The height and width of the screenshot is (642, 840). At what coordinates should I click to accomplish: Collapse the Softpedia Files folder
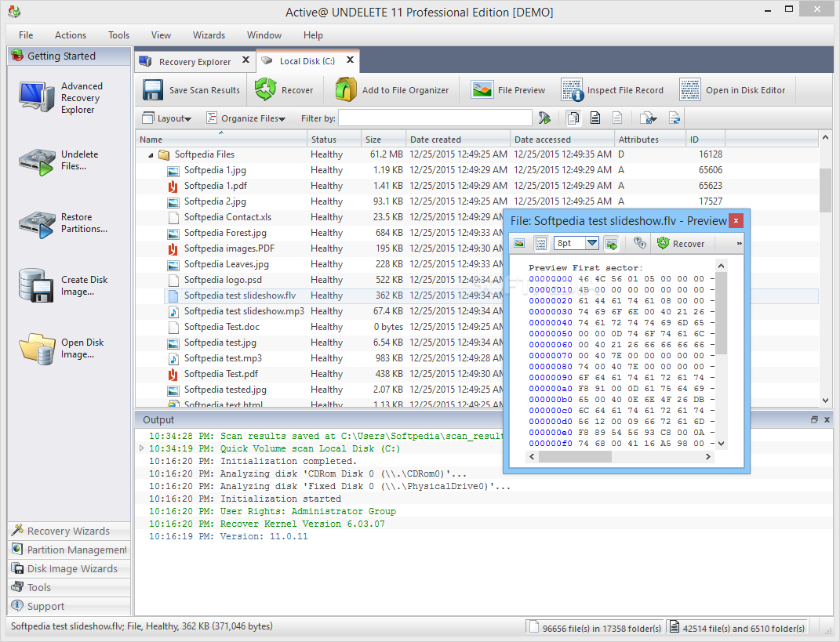[x=151, y=155]
